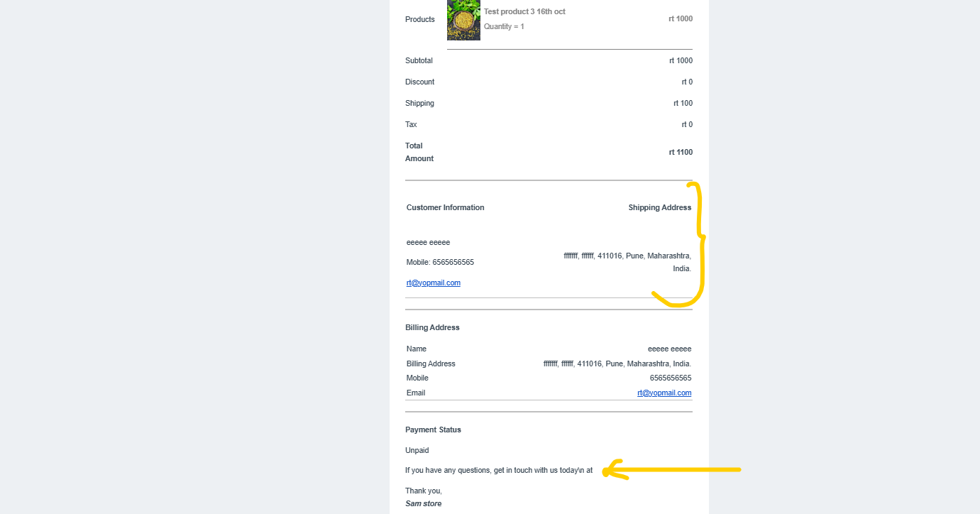
Task: Click the Tax row label
Action: 412,124
